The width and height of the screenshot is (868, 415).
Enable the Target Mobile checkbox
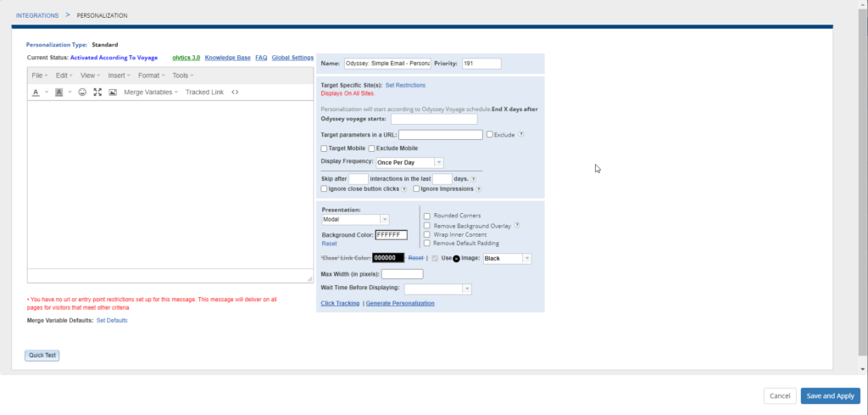pos(324,149)
